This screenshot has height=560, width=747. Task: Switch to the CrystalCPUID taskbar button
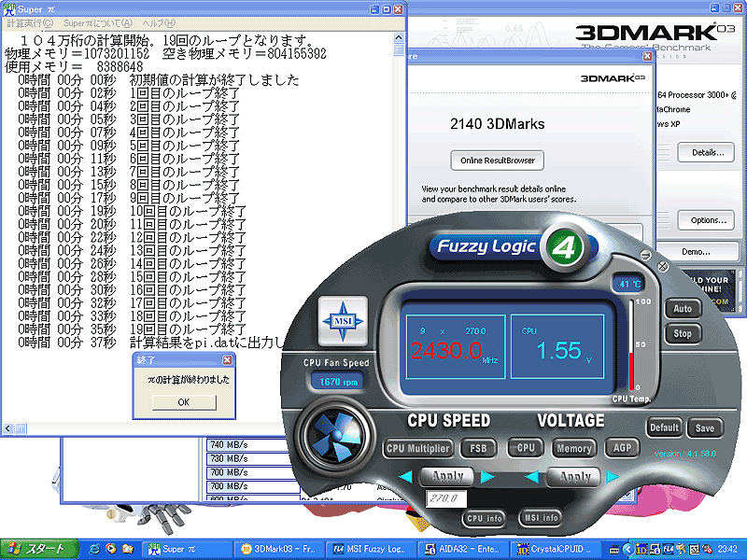[556, 549]
